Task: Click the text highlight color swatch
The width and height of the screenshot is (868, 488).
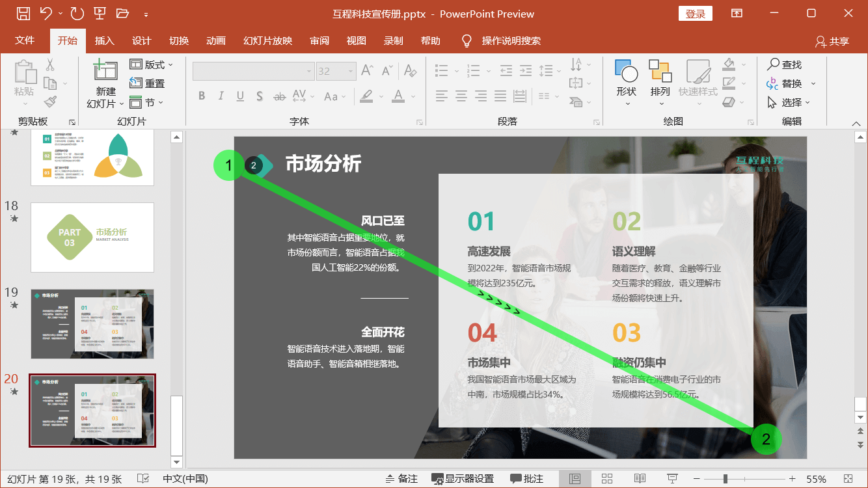Action: tap(366, 96)
